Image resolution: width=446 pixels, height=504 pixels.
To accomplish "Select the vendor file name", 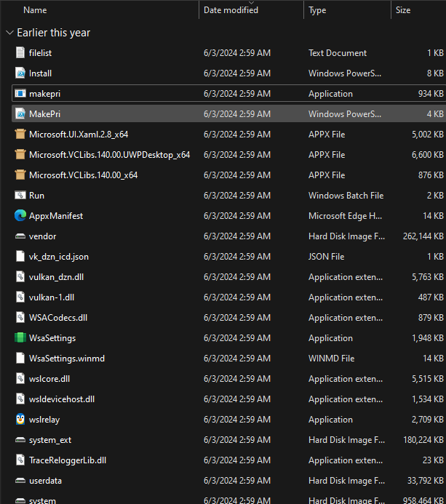I will click(42, 236).
